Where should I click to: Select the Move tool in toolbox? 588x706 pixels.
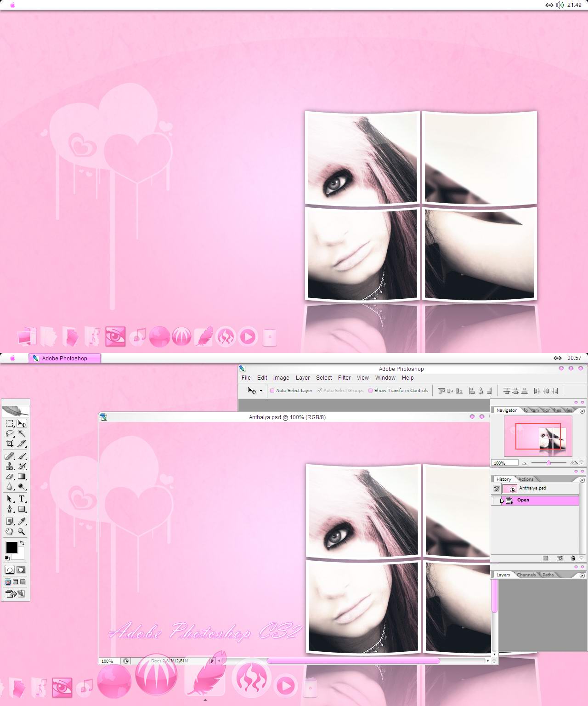(22, 423)
